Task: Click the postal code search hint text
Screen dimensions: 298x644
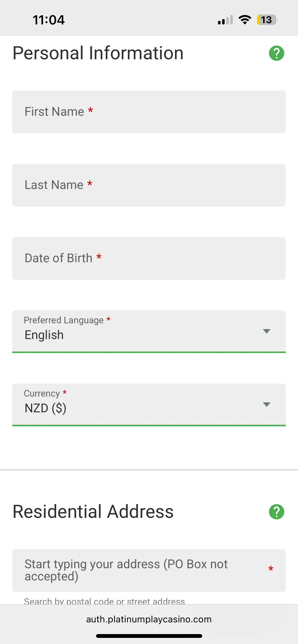Action: pyautogui.click(x=104, y=601)
